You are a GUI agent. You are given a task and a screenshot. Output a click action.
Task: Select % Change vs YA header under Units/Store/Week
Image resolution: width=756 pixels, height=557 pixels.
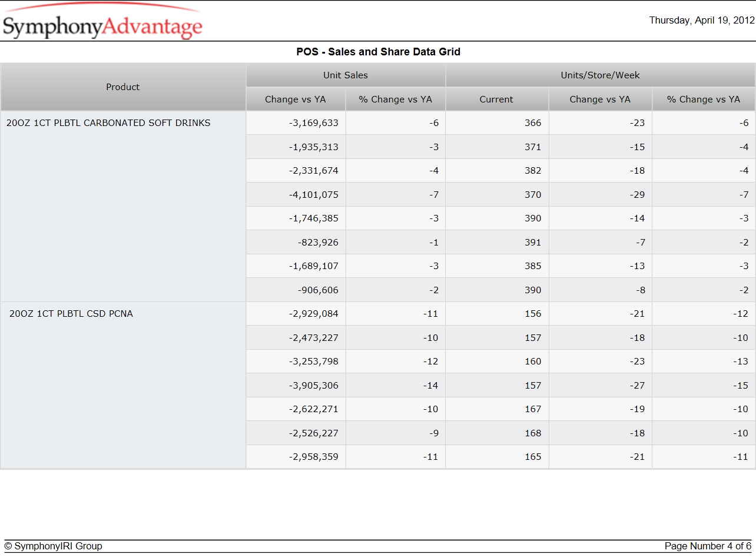tap(704, 100)
